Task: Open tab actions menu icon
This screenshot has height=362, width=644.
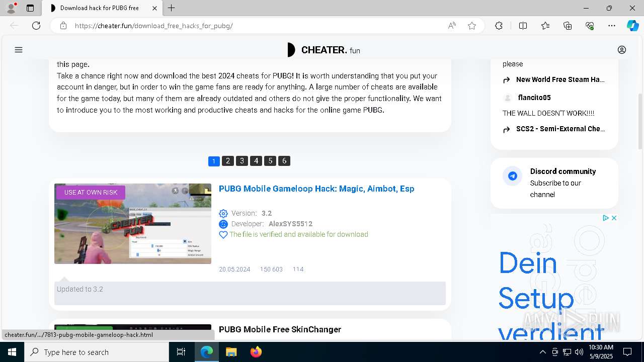Action: pos(30,8)
